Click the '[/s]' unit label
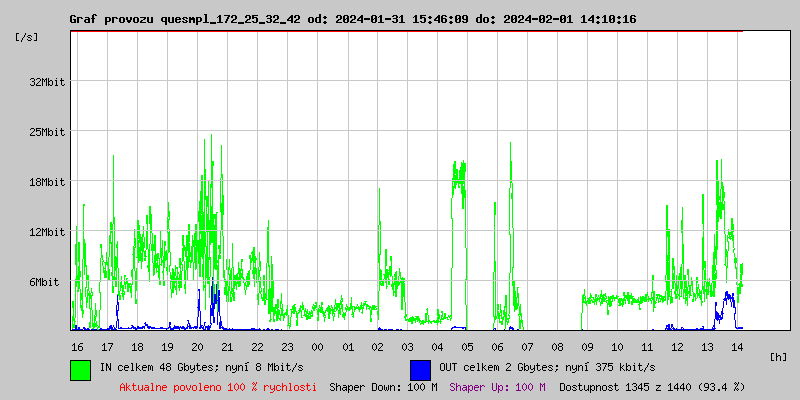The image size is (800, 400). (27, 37)
